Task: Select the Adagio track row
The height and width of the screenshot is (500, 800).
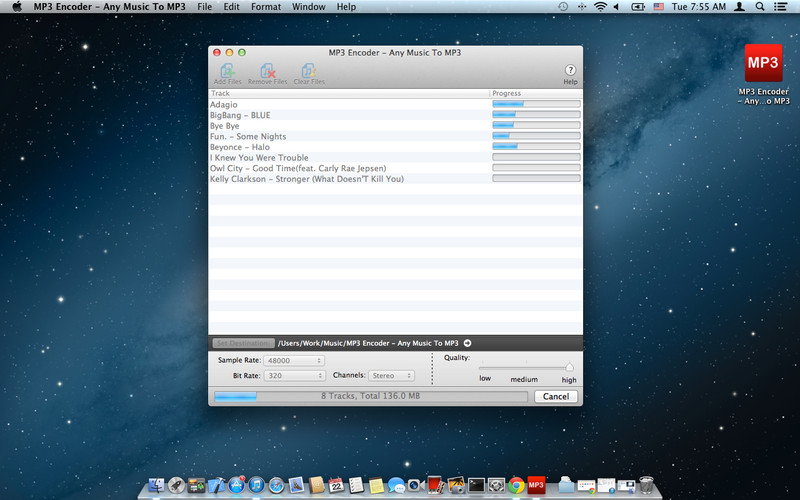Action: 395,104
